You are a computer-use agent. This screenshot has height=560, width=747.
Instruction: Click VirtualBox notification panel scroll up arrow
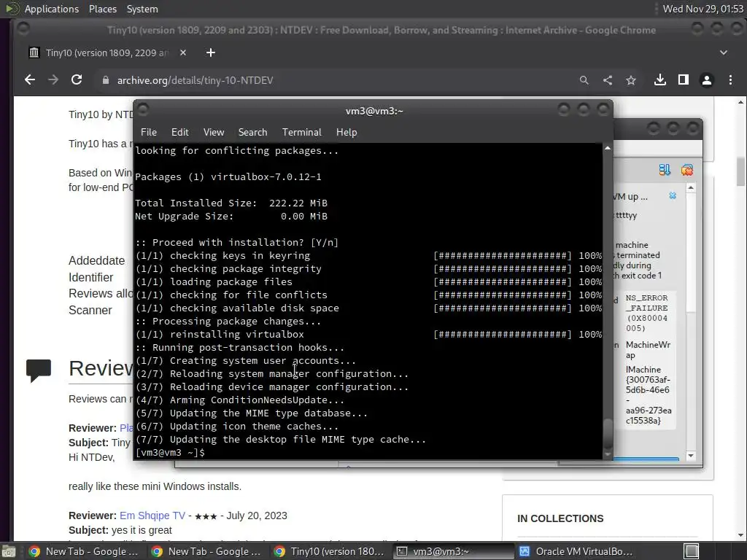[x=691, y=188]
